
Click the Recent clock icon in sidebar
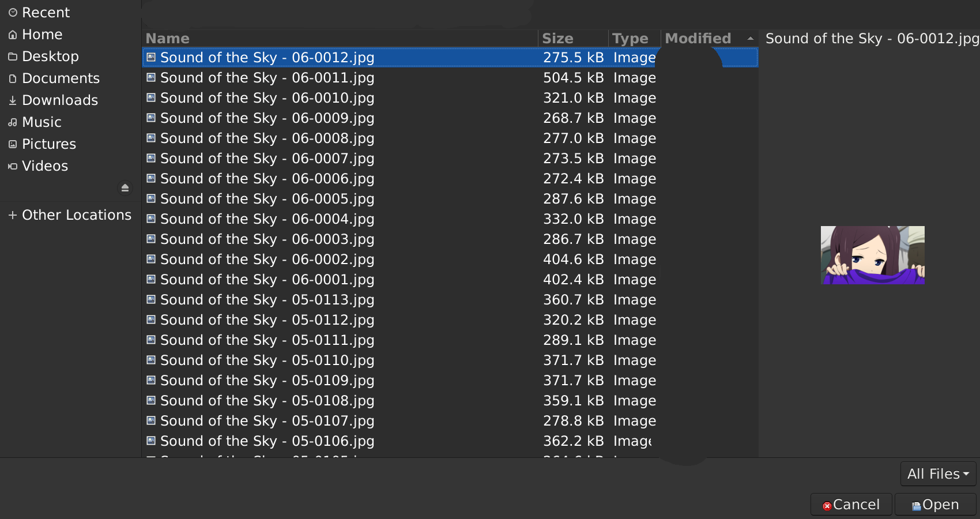click(x=13, y=12)
